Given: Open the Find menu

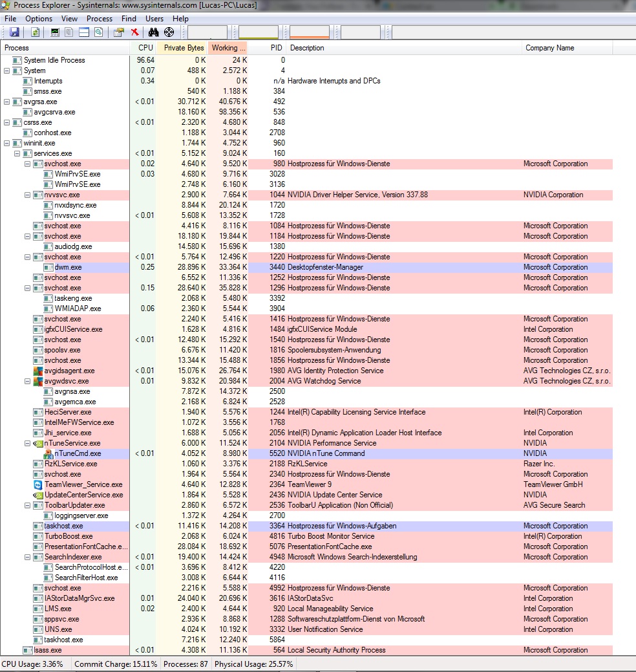Looking at the screenshot, I should [129, 18].
